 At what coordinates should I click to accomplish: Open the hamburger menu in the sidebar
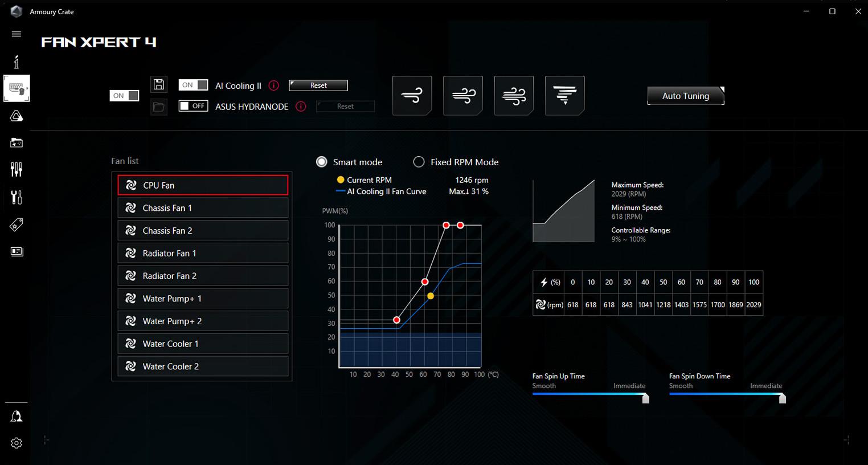pos(17,34)
